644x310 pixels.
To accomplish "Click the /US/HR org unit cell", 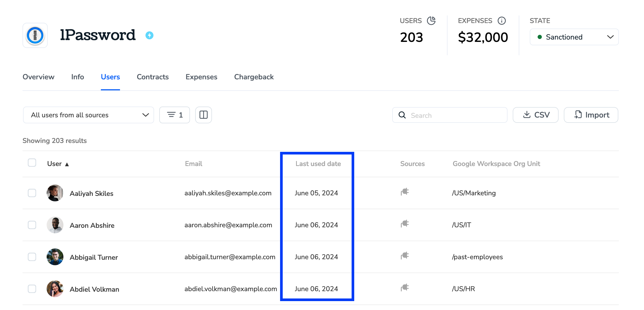I will (463, 289).
